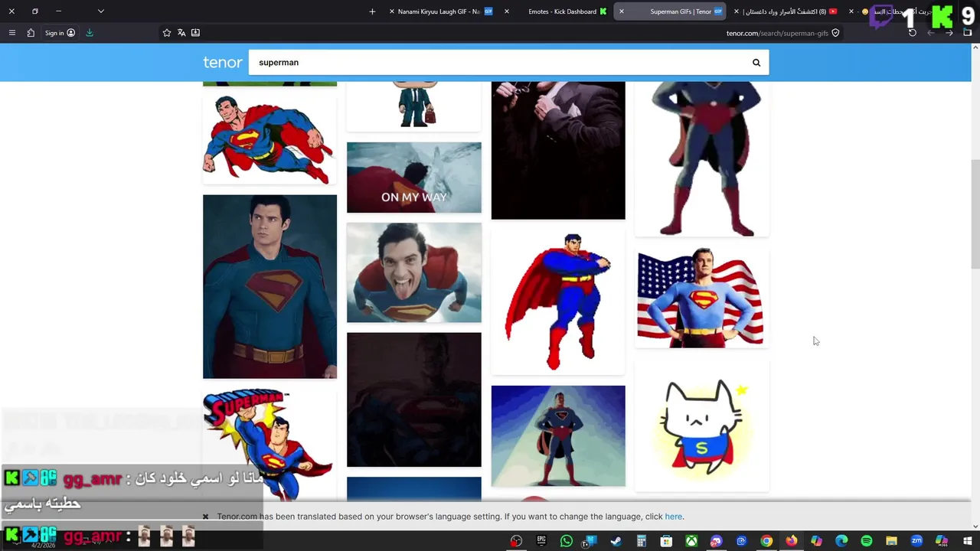The image size is (980, 551).
Task: Open the Superman with American flag GIF
Action: click(x=702, y=297)
